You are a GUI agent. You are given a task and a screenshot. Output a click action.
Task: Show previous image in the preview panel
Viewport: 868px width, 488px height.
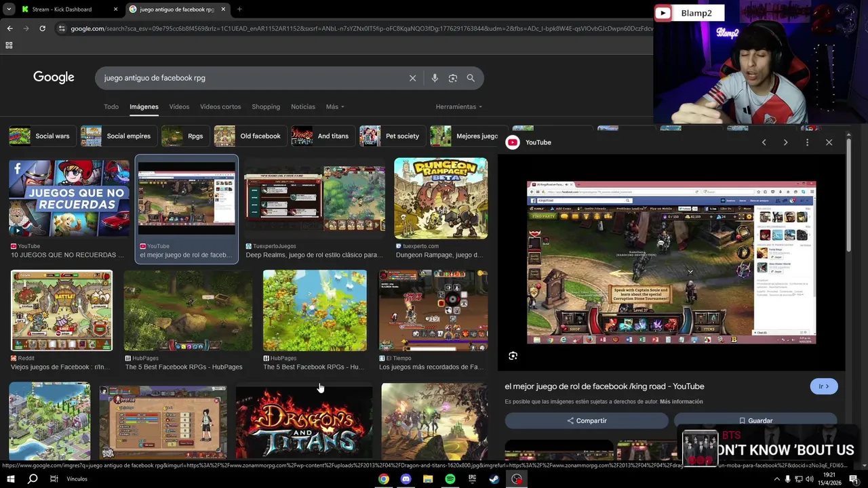click(x=764, y=142)
